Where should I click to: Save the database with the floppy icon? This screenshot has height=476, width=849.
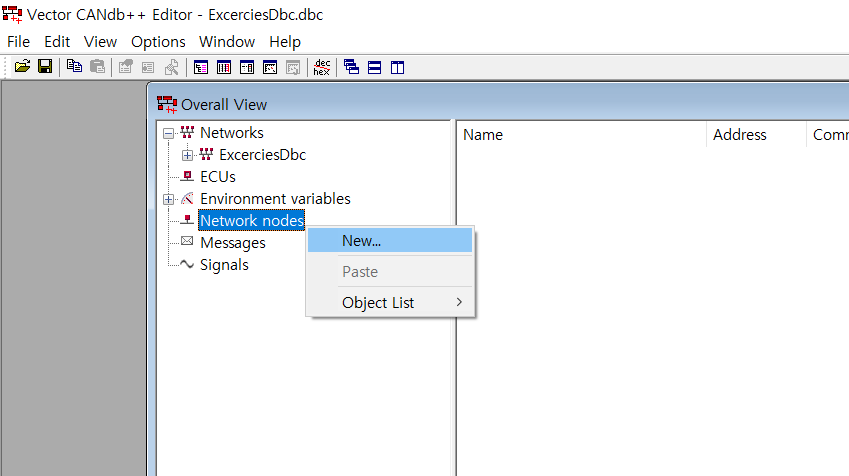(45, 67)
